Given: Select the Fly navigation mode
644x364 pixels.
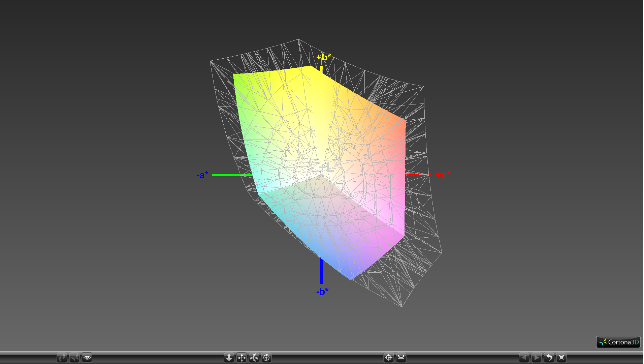Looking at the screenshot, I should 74,358.
